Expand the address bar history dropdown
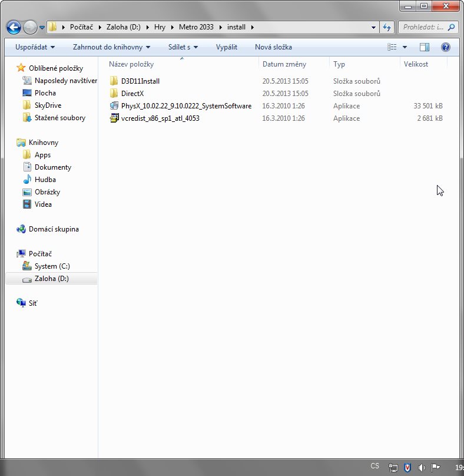The image size is (464, 476). coord(374,27)
